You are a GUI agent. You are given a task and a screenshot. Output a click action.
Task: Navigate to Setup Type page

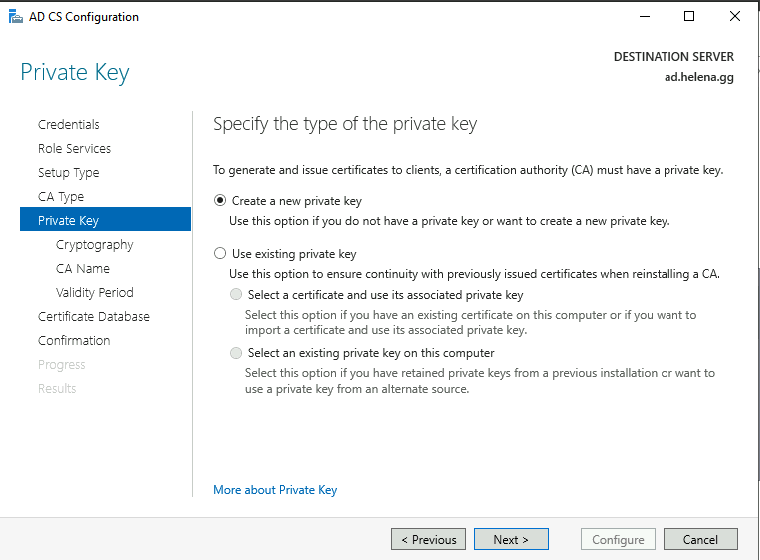click(x=68, y=173)
